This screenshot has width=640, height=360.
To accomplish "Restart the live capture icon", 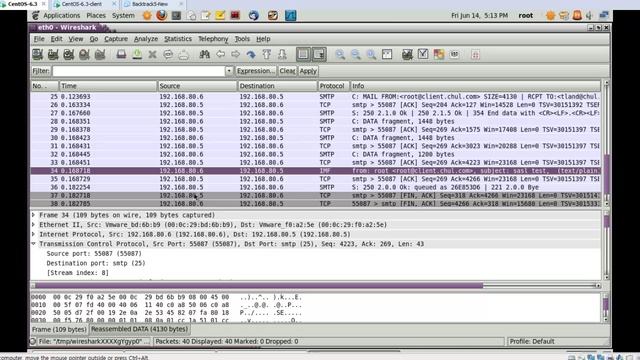I will tap(100, 54).
